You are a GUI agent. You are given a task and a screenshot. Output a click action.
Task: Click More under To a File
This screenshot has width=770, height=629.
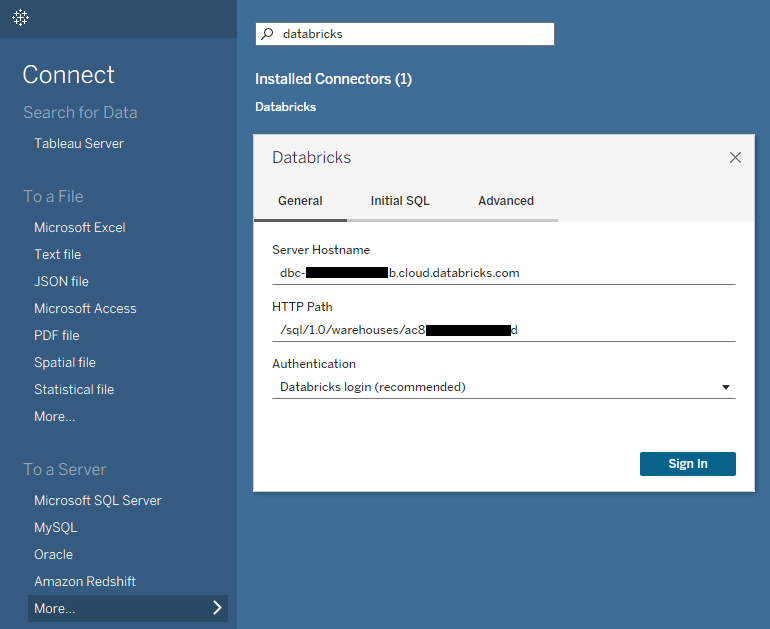tap(54, 416)
